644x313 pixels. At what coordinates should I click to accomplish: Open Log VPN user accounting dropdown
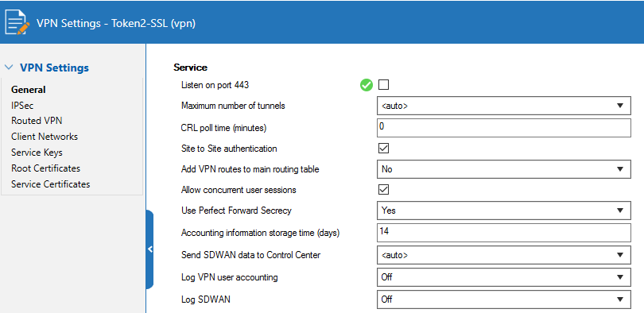[504, 277]
